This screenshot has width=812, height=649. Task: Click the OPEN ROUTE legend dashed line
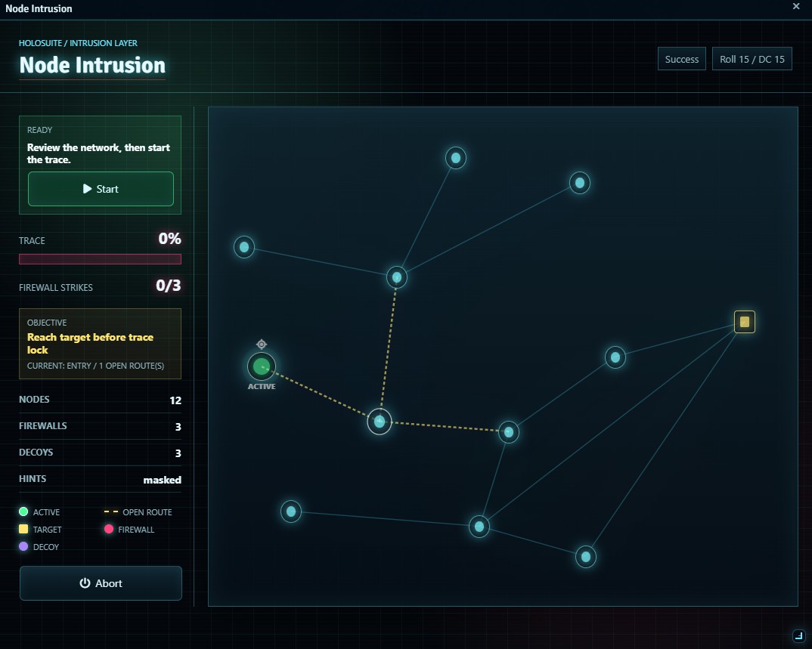(x=111, y=511)
